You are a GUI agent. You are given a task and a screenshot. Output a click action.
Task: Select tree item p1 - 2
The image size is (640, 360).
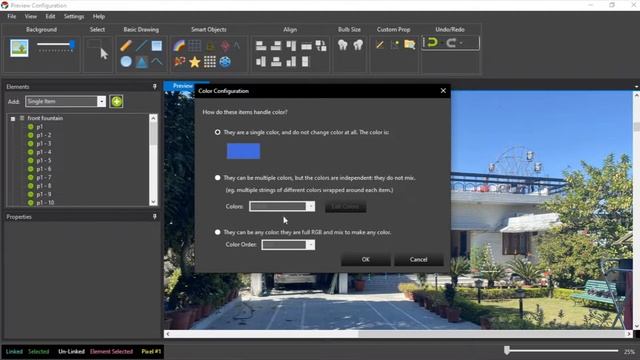click(44, 135)
